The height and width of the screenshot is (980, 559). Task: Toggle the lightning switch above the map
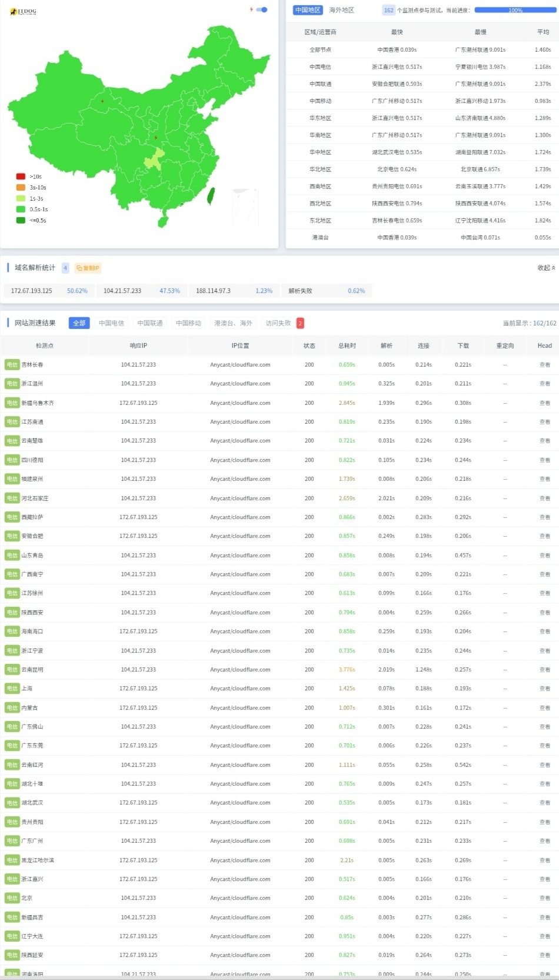point(262,9)
